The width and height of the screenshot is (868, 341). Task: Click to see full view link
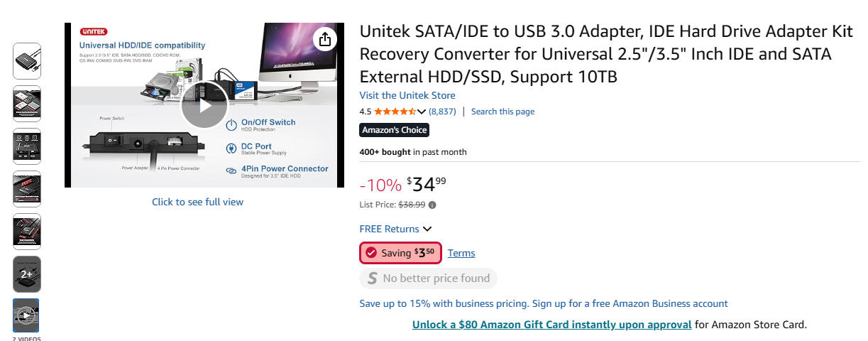point(197,202)
